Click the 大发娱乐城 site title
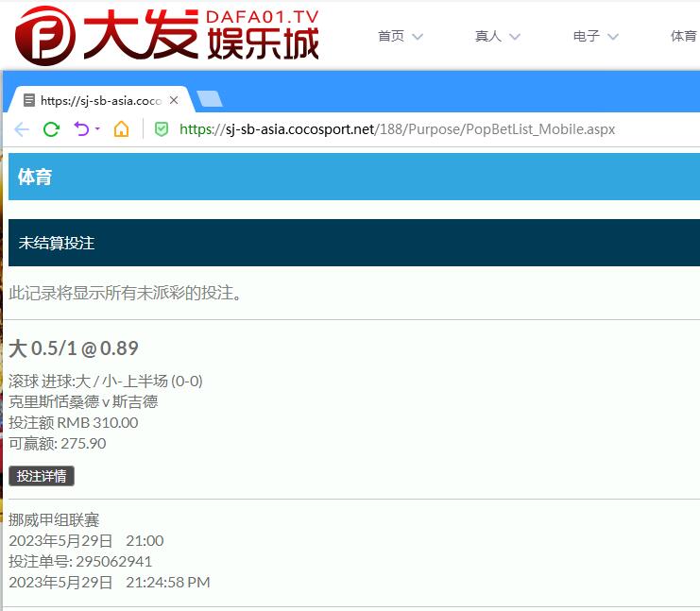Viewport: 700px width, 611px height. (x=201, y=35)
